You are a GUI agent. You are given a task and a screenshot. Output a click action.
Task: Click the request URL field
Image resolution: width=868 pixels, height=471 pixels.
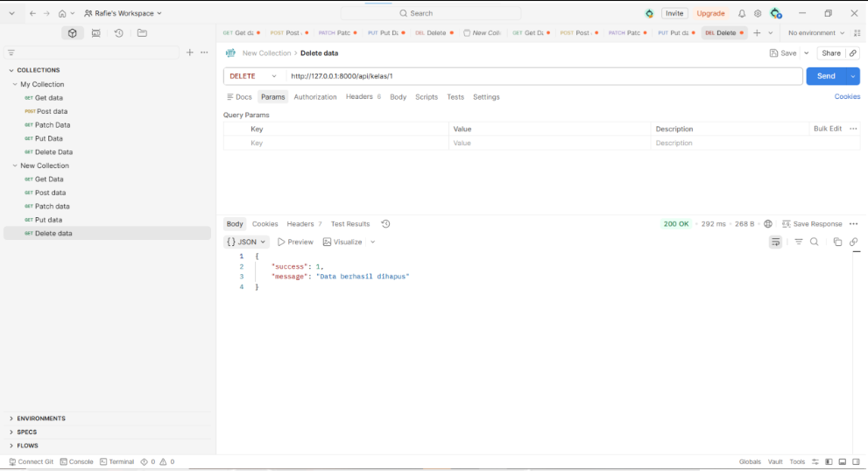coord(544,76)
